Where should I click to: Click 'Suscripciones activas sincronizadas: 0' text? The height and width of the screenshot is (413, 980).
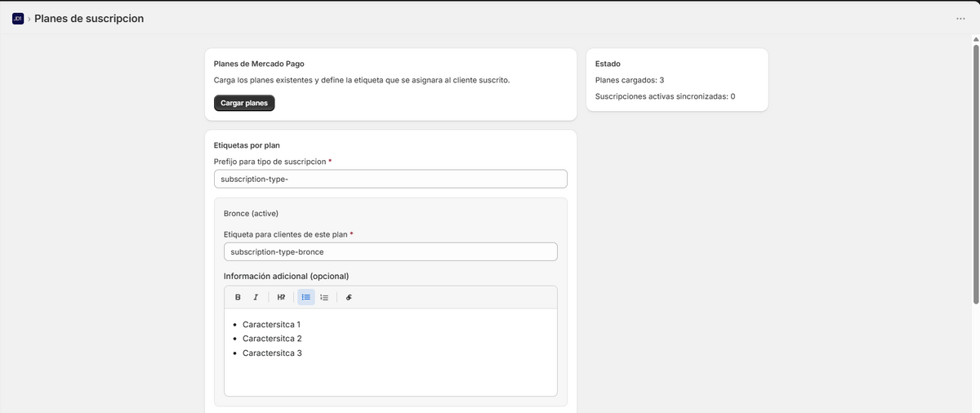[665, 96]
